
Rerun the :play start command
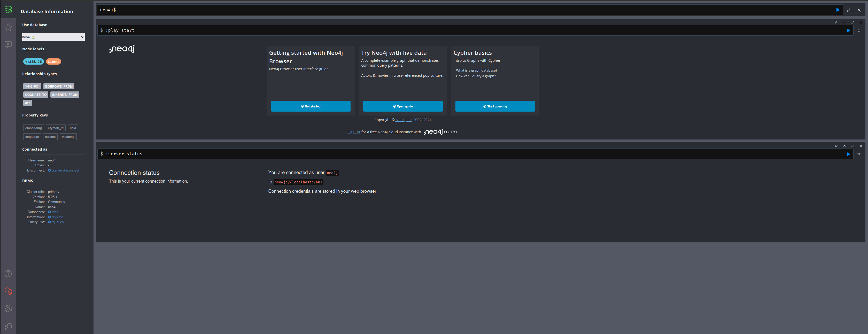[x=848, y=31]
